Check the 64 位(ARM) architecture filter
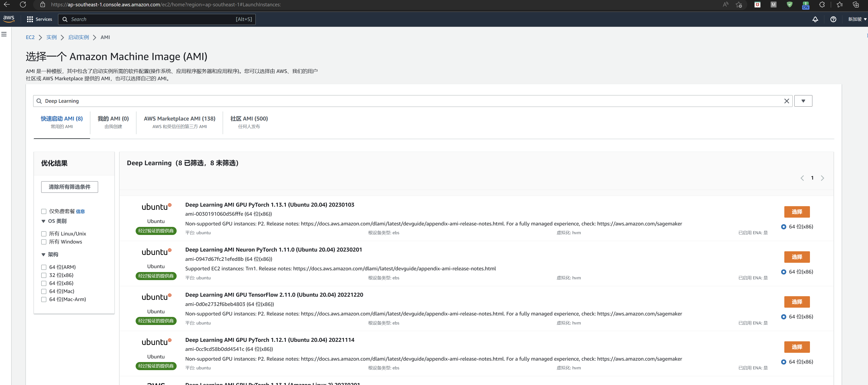The height and width of the screenshot is (385, 868). [44, 267]
